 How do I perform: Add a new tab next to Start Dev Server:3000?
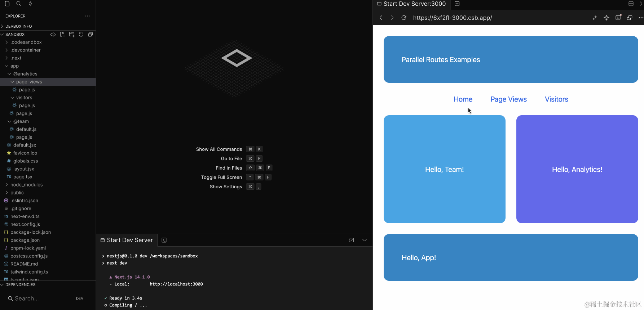[457, 4]
